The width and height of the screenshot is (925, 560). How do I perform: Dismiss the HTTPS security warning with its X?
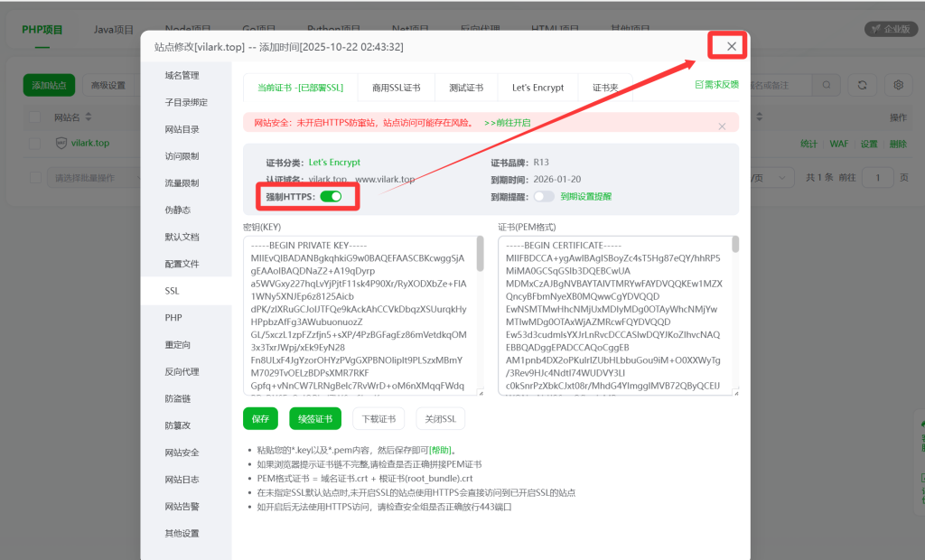pyautogui.click(x=722, y=126)
